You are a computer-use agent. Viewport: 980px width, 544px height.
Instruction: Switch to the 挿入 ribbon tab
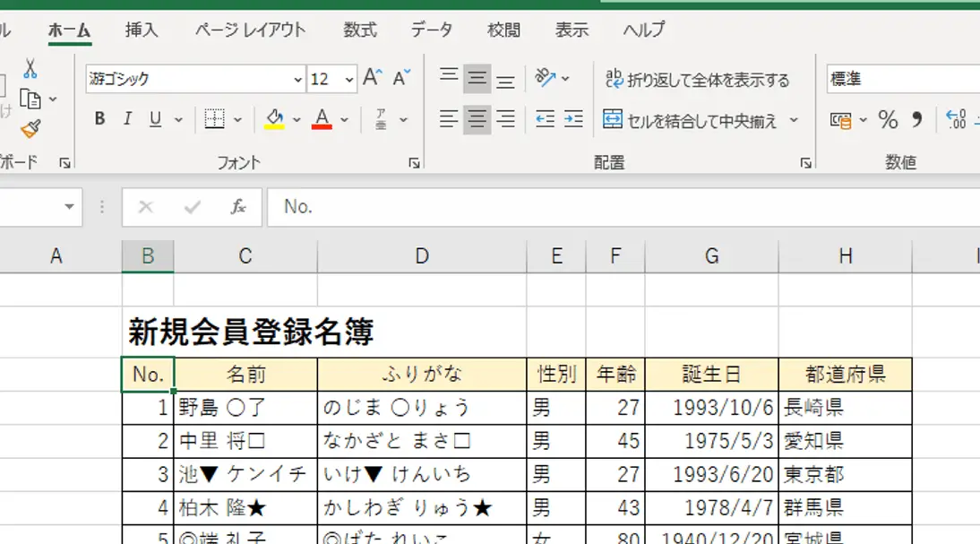click(x=142, y=30)
